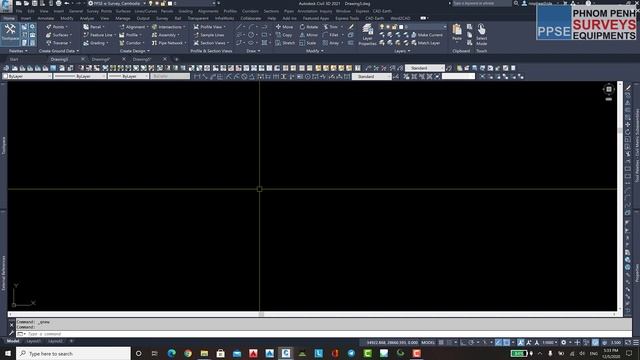Click the ViewCube home icon in viewport
The height and width of the screenshot is (360, 640).
point(609,89)
